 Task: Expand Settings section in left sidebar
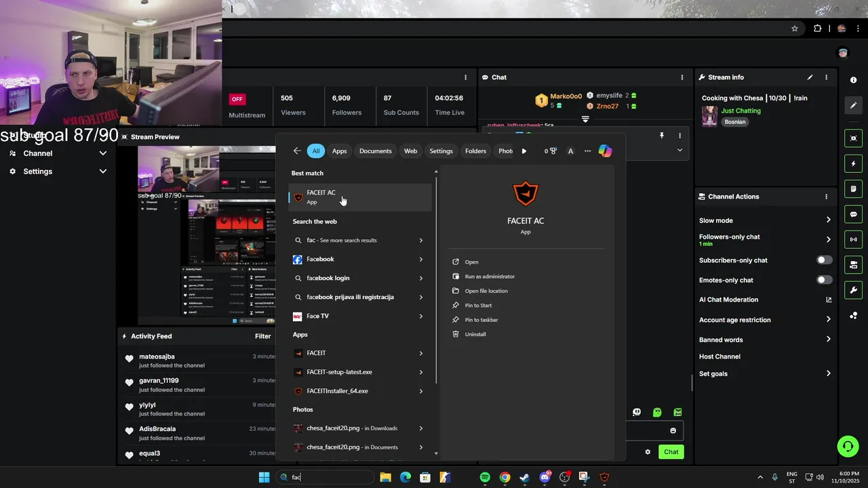(x=103, y=171)
